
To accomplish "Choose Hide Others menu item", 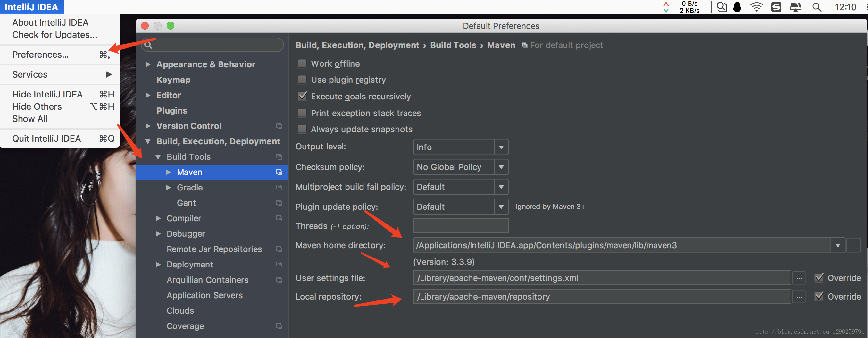I will pos(60,106).
